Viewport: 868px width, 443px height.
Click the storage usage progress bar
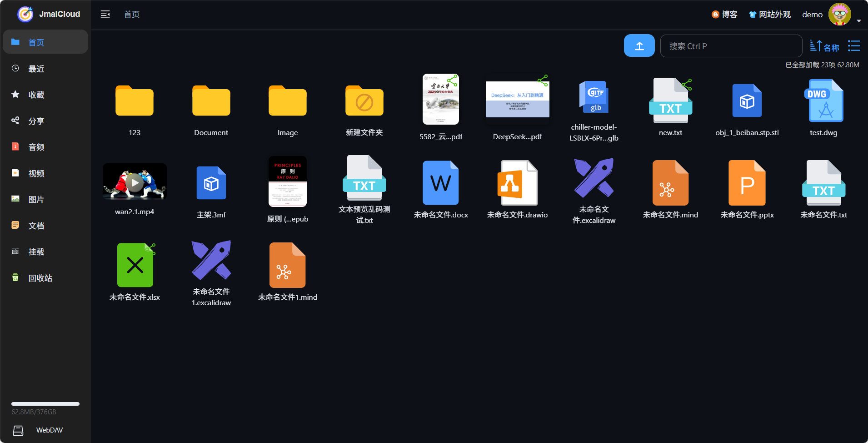[x=45, y=404]
